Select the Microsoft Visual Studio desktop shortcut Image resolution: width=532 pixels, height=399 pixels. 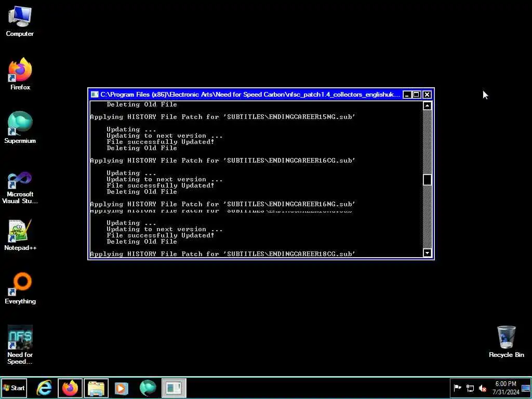point(20,188)
